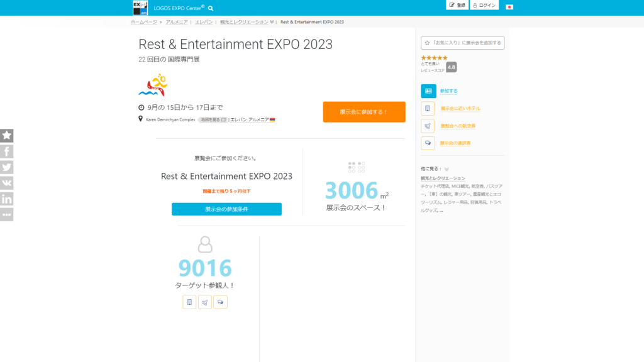Expand the 他に見る section chevron
644x362 pixels.
[447, 169]
